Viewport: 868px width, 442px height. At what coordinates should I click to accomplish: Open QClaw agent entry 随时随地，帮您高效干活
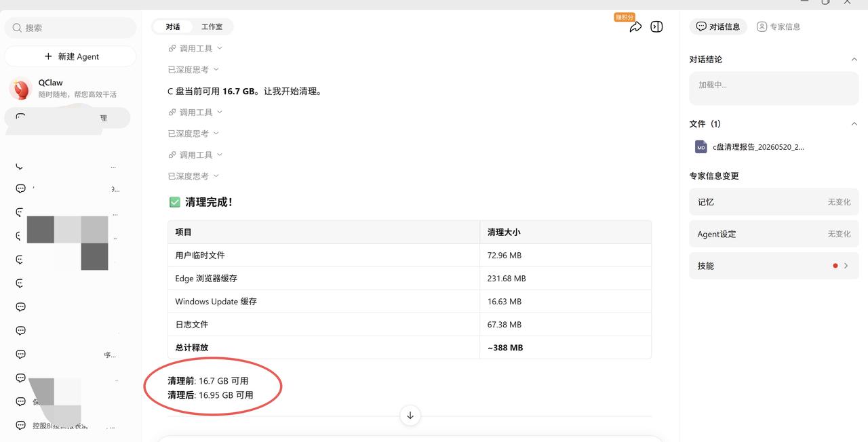(x=71, y=89)
